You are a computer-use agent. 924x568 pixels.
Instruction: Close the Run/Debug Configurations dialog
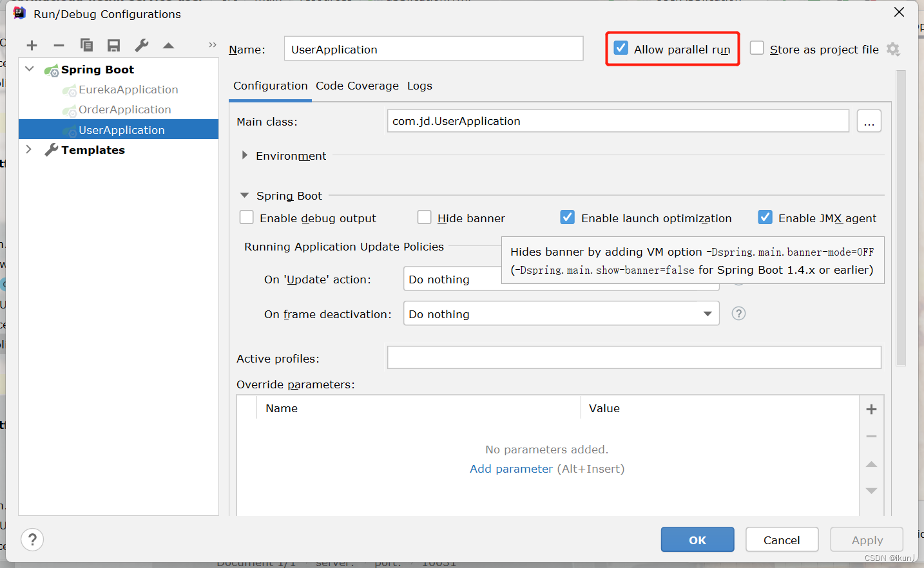(x=900, y=12)
